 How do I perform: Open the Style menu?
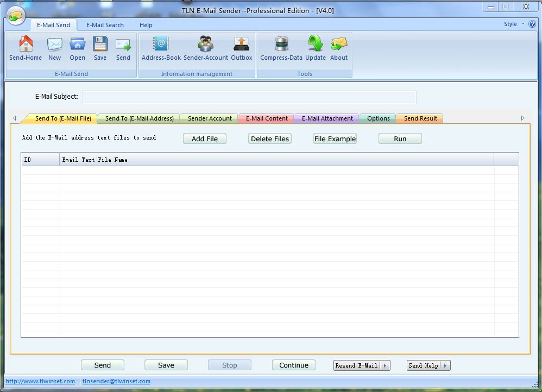click(511, 24)
